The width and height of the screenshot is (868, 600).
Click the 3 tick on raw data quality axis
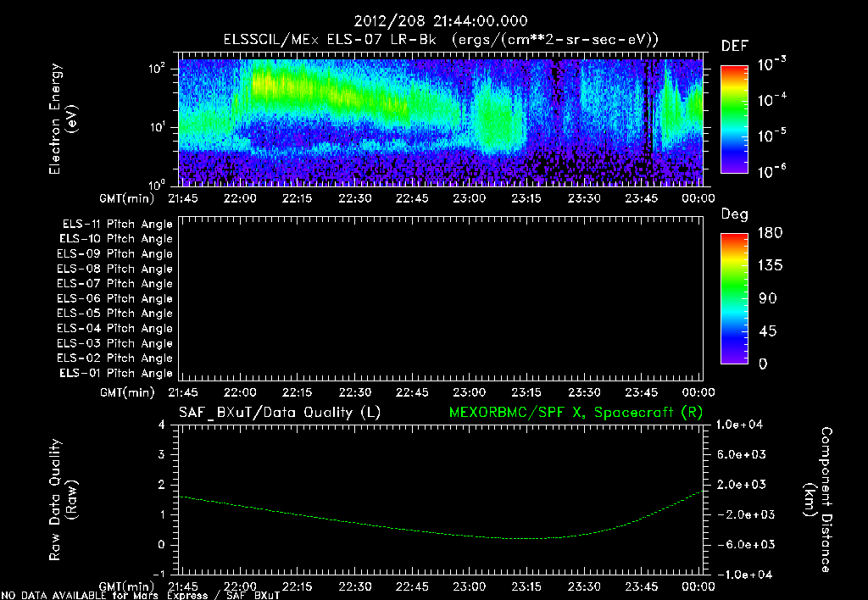coord(161,455)
